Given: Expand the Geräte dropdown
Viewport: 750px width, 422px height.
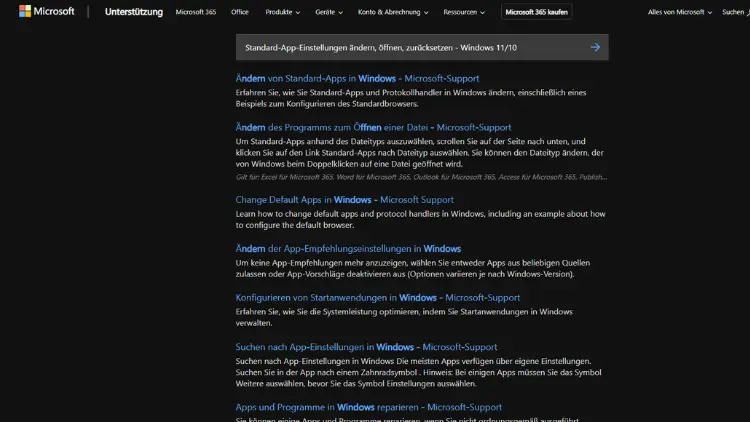Looking at the screenshot, I should [329, 12].
